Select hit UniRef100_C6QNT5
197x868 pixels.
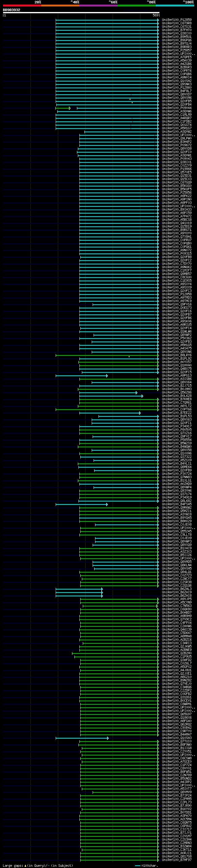[176, 822]
